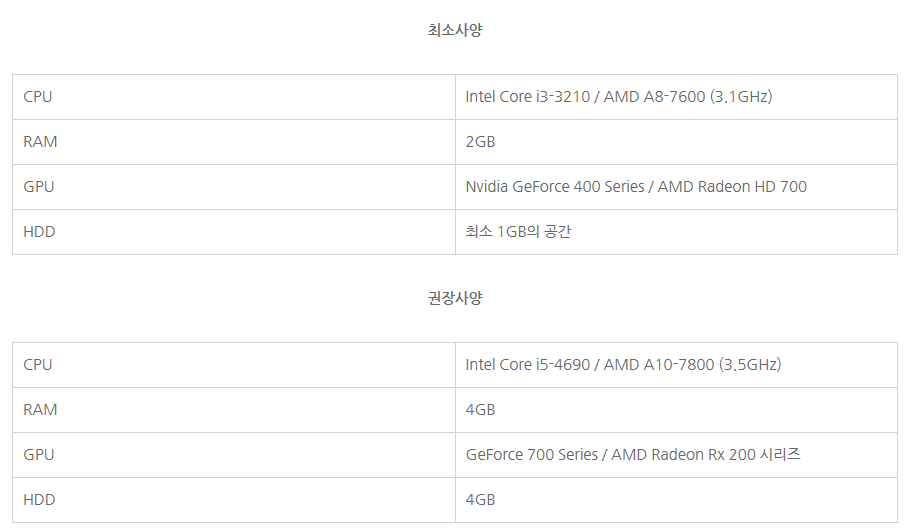
Task: Select the recommended specs RAM label
Action: [40, 410]
